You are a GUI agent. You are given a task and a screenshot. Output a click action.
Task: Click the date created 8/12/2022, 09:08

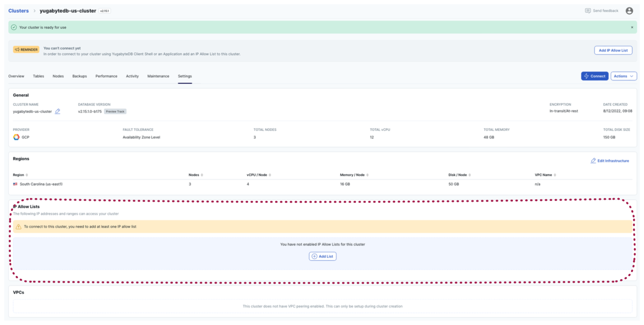point(618,111)
